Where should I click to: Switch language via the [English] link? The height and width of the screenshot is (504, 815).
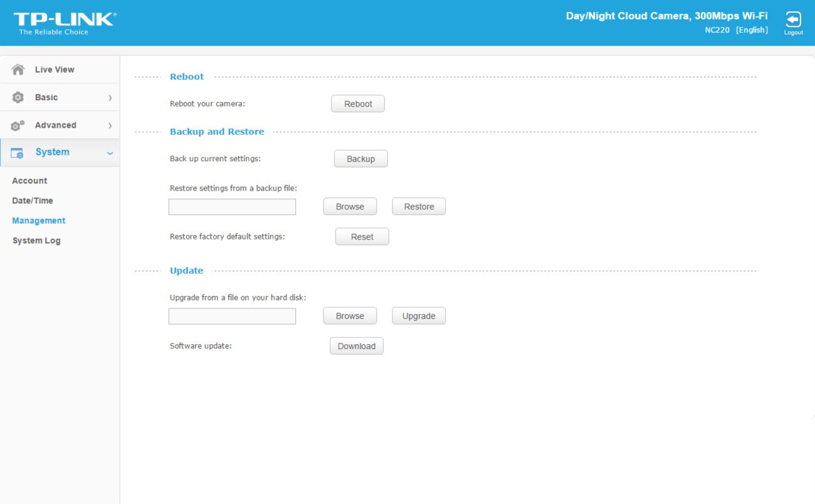coord(751,30)
